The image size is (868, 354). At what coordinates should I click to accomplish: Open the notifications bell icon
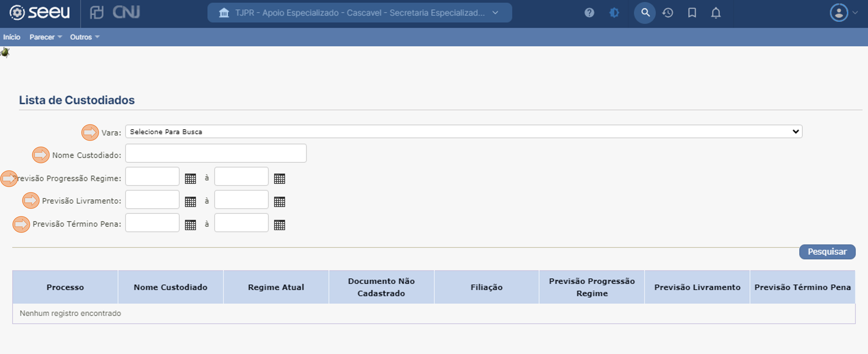[x=716, y=13]
